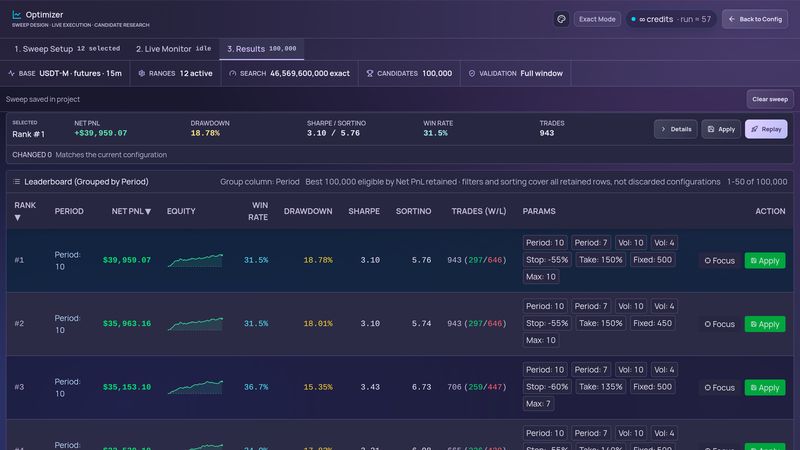This screenshot has width=800, height=450.
Task: Click equity sparkline for rank #2
Action: pyautogui.click(x=195, y=324)
